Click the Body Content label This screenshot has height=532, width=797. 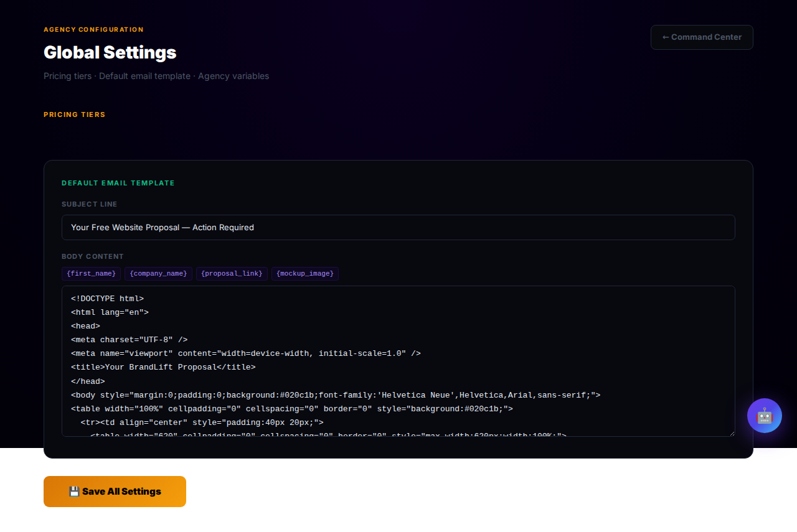[92, 256]
